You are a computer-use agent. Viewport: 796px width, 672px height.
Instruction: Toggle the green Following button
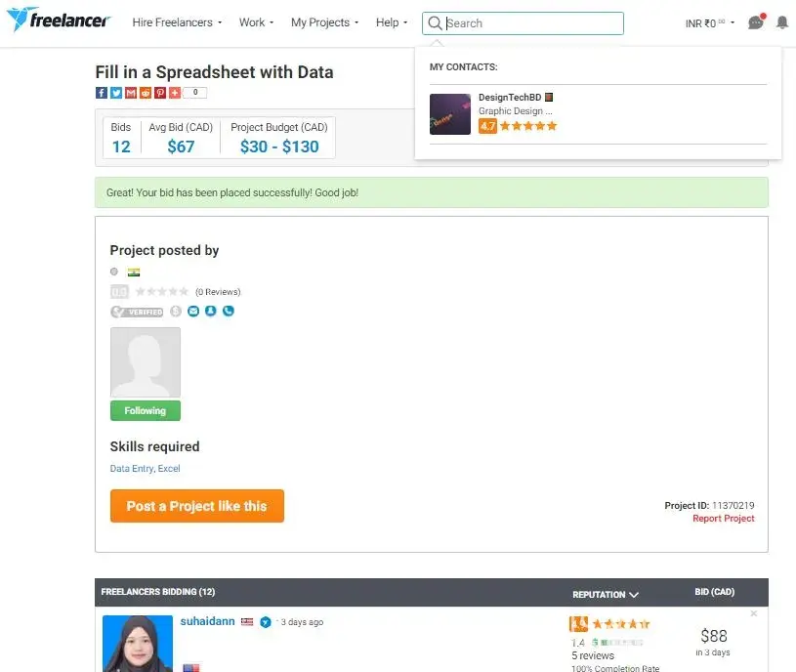146,411
